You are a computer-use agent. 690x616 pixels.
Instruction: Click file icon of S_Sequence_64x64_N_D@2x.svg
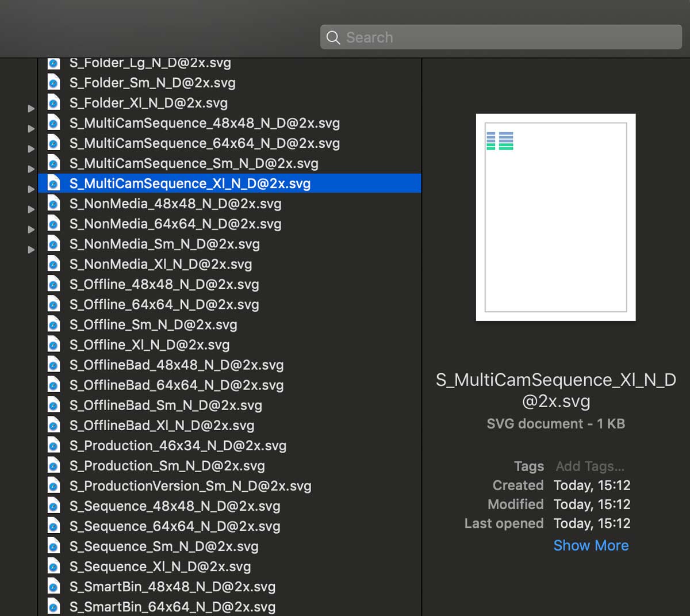(x=53, y=526)
